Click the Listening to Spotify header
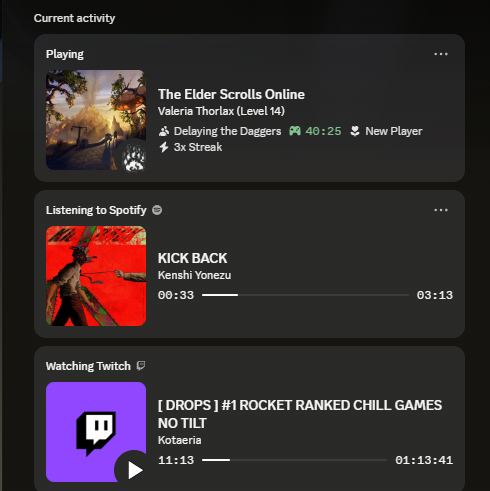The image size is (490, 491). 96,210
